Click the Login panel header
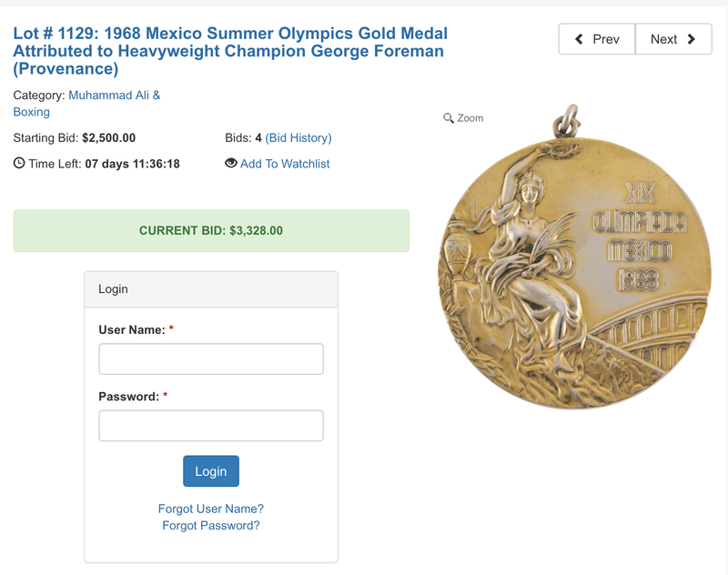 pos(211,289)
